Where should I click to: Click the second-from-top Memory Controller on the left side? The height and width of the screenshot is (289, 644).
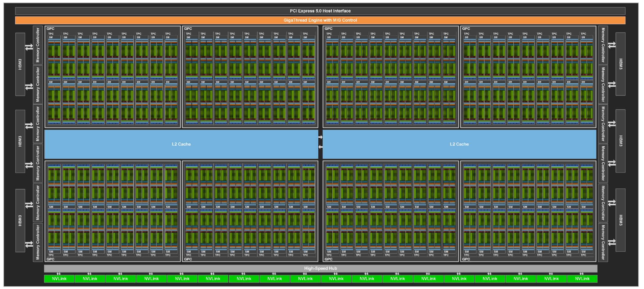(38, 85)
